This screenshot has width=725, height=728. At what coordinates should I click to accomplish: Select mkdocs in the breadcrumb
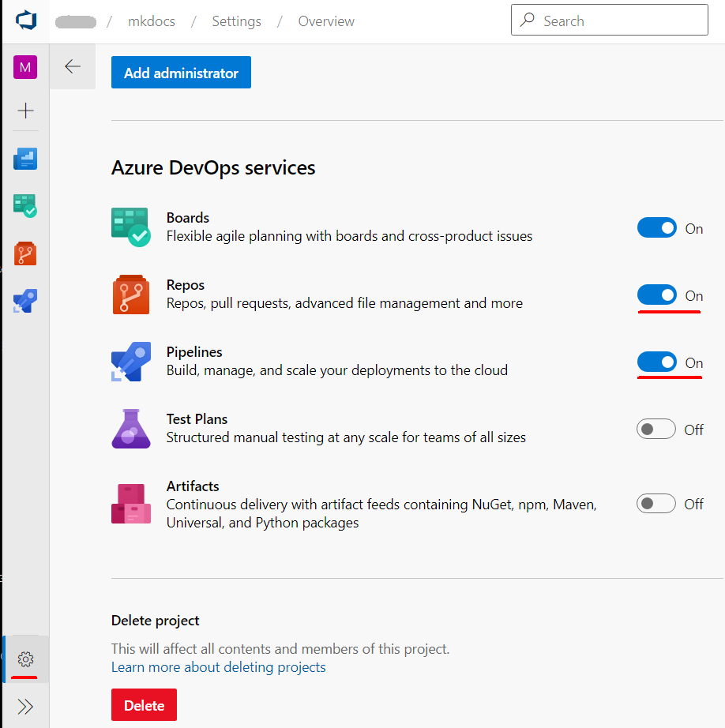point(152,21)
